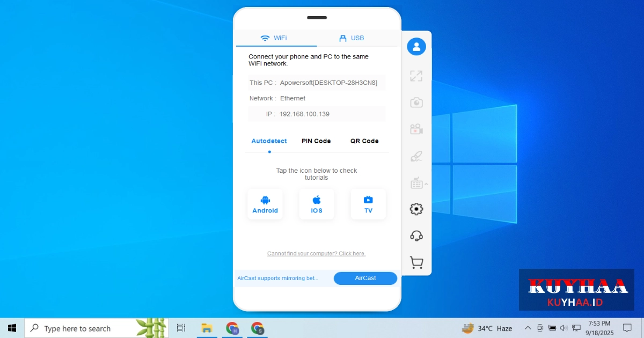This screenshot has width=644, height=338.
Task: Click the PC name Apowersoft[DESKTOP-28H3CN8]
Action: click(x=328, y=83)
